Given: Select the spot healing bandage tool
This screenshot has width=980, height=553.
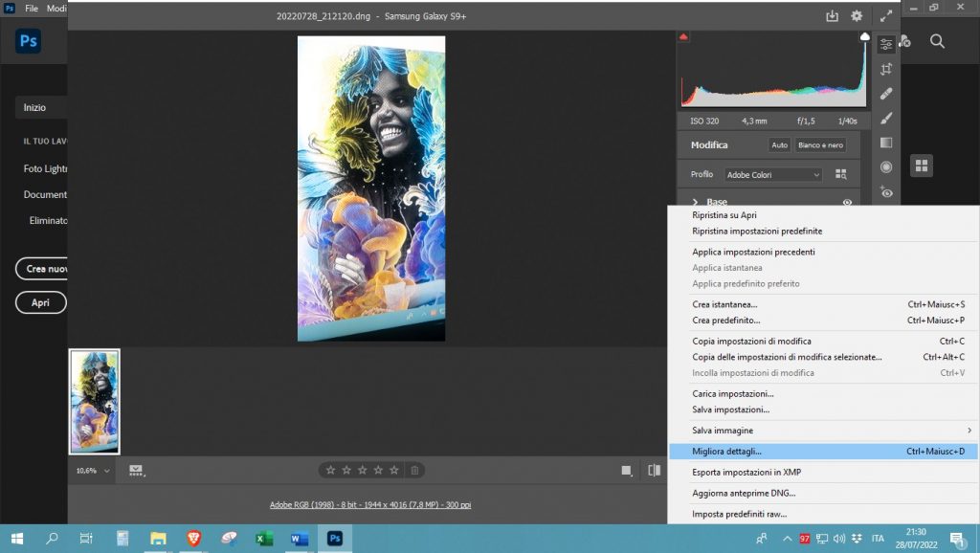Looking at the screenshot, I should tap(886, 94).
